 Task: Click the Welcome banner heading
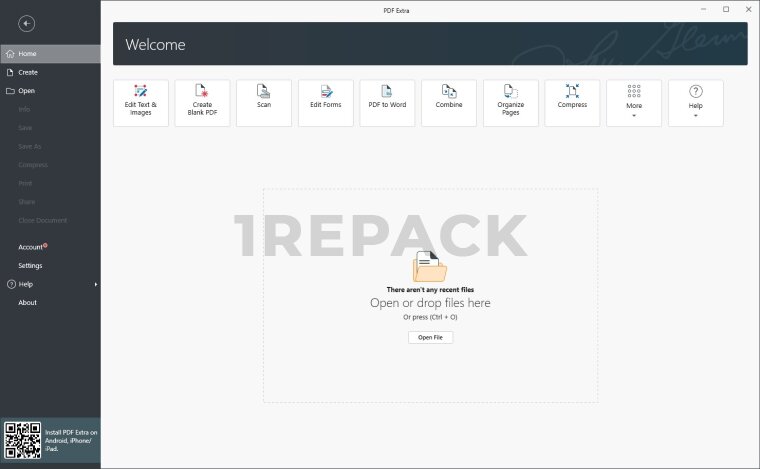[155, 45]
